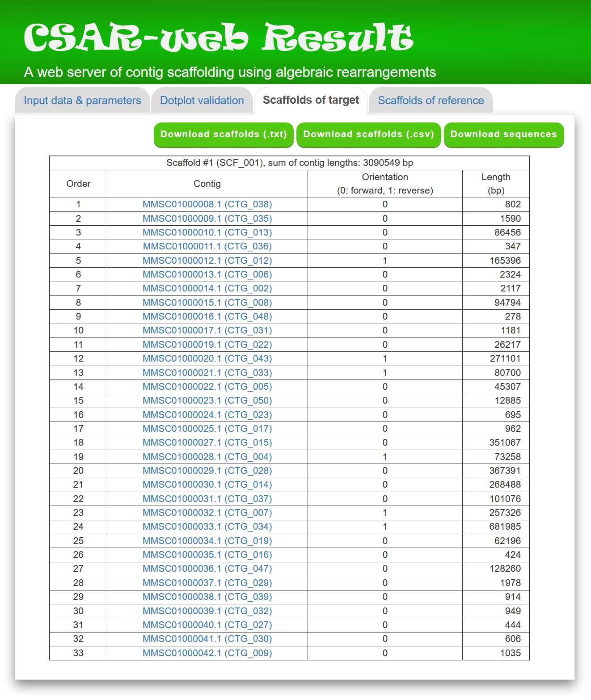Open contig MMSC01000020.1 (CTG_043)

(x=207, y=358)
